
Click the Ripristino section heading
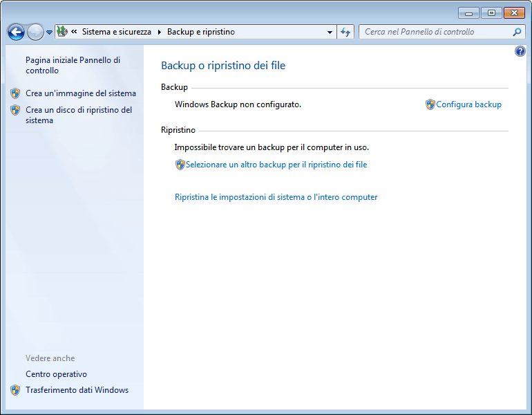pyautogui.click(x=178, y=130)
